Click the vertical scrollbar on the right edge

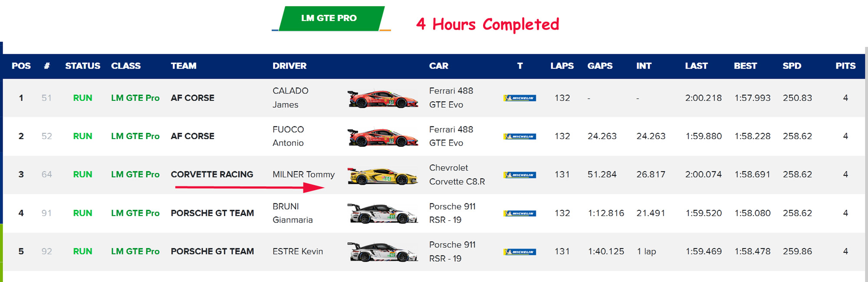click(x=866, y=165)
